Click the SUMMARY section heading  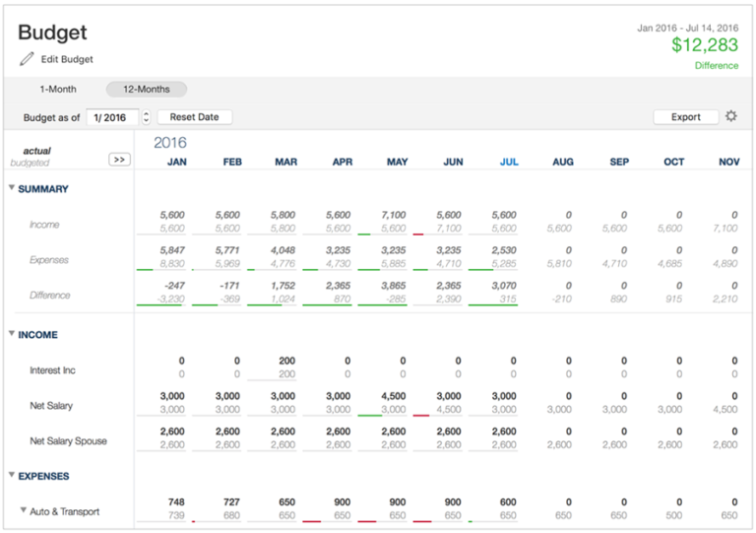(x=43, y=189)
